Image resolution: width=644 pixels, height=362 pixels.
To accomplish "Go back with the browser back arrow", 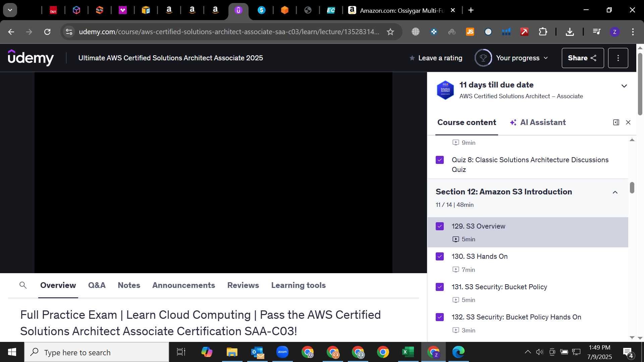I will (11, 32).
